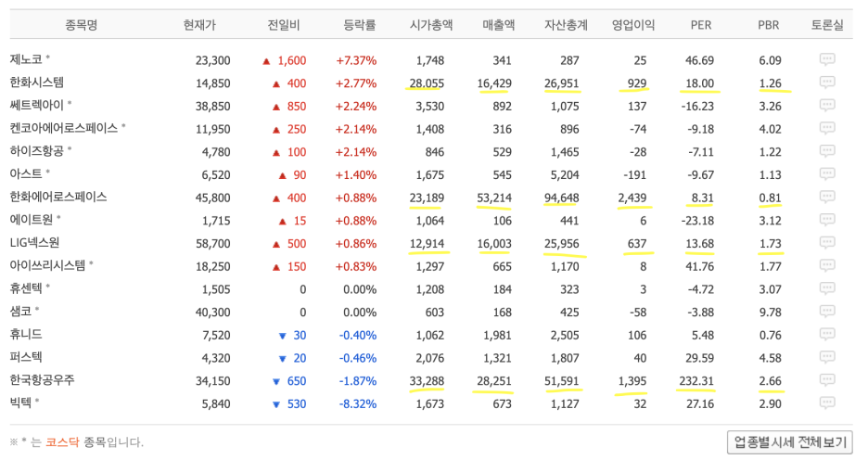Open the 한화시스템 stock link
The width and height of the screenshot is (868, 460).
36,83
